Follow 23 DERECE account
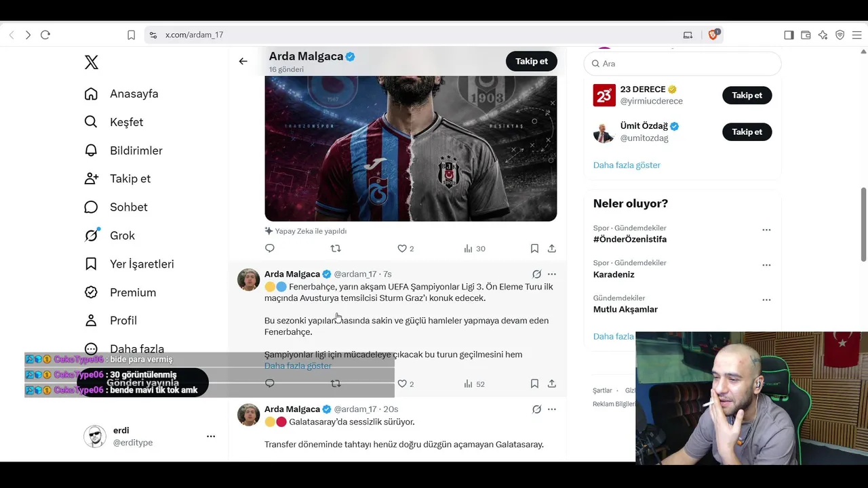The image size is (868, 488). click(747, 95)
